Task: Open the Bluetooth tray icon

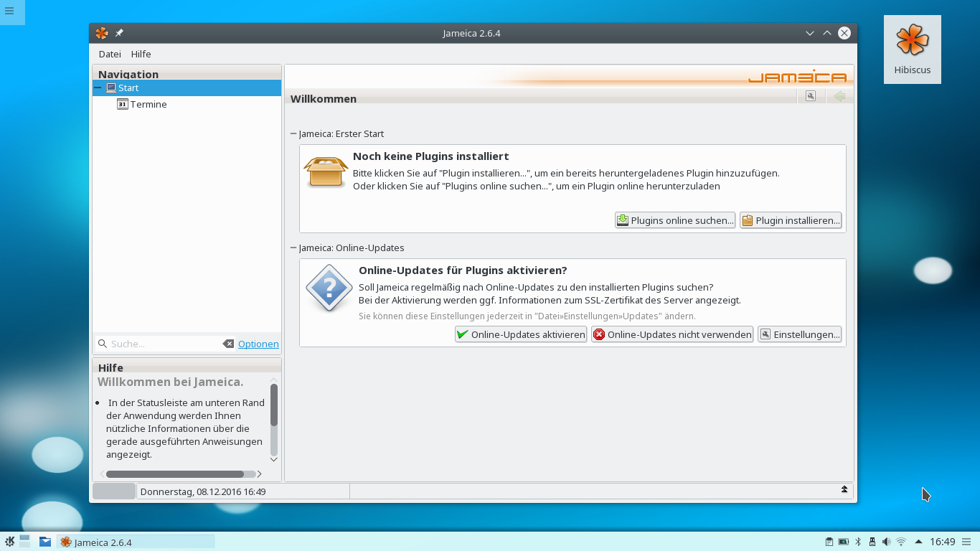Action: pos(858,542)
